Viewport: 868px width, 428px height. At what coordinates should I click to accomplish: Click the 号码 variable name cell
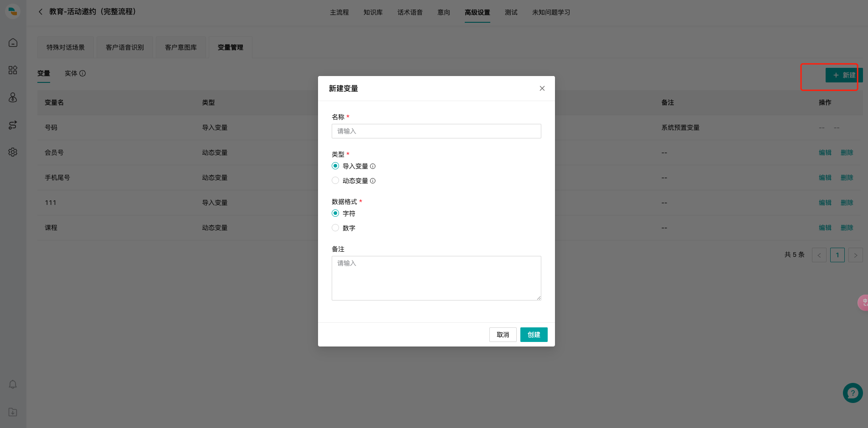click(x=51, y=127)
